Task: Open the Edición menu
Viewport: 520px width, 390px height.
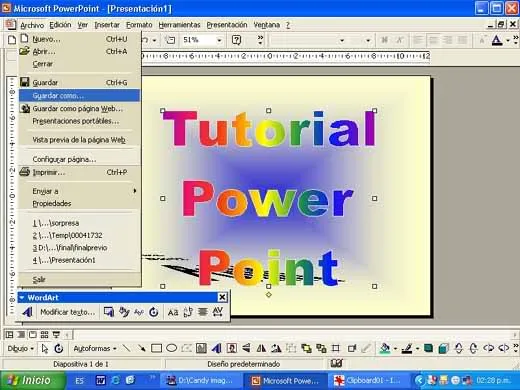Action: pos(60,25)
